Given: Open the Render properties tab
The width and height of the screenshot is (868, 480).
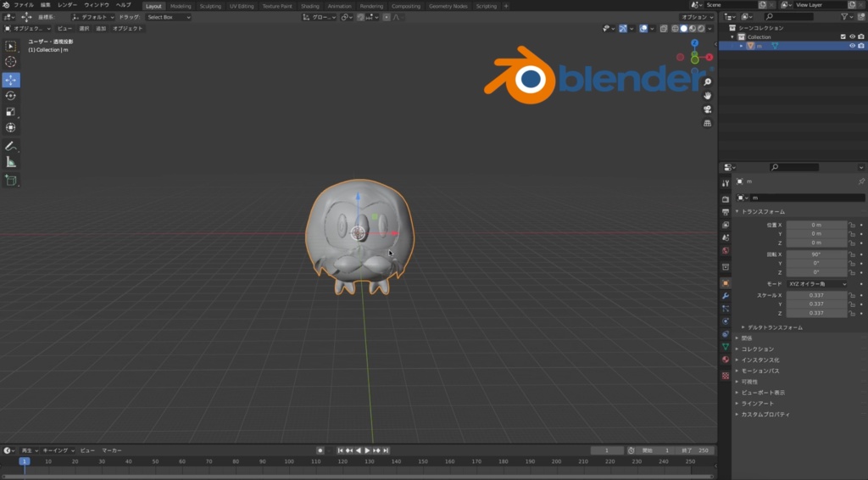Looking at the screenshot, I should tap(726, 199).
